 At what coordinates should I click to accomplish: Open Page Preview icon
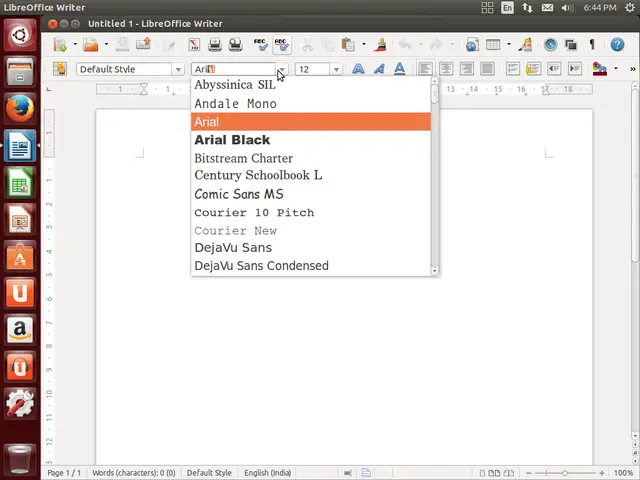click(236, 44)
